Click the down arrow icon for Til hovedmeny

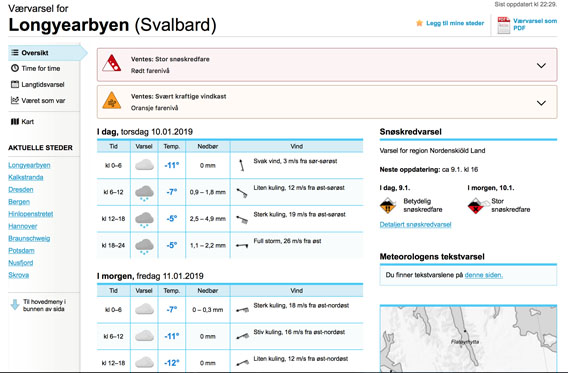point(15,305)
